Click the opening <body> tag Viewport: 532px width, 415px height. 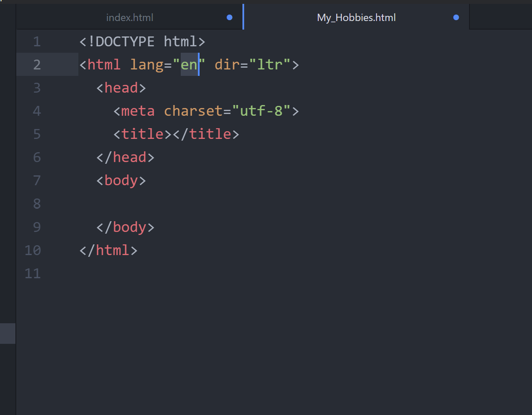(121, 180)
